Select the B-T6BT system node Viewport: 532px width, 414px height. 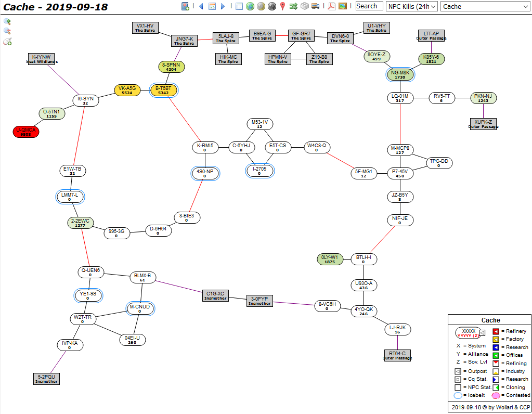163,90
